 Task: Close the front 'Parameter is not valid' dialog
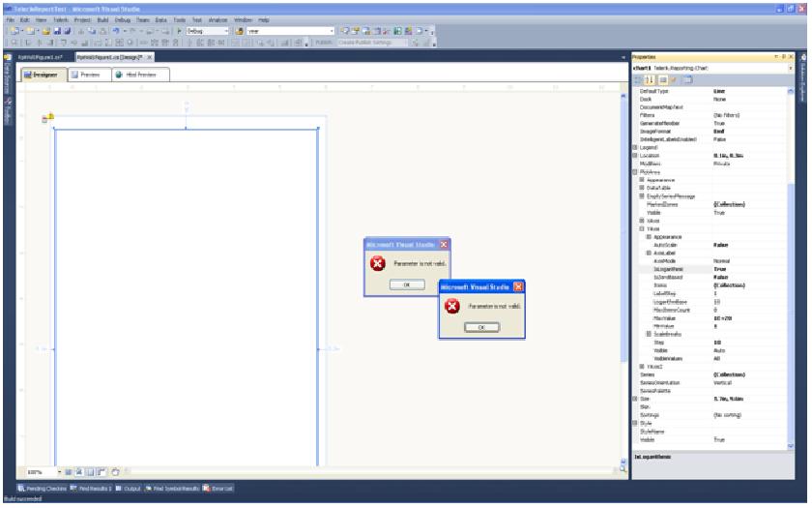click(x=518, y=286)
